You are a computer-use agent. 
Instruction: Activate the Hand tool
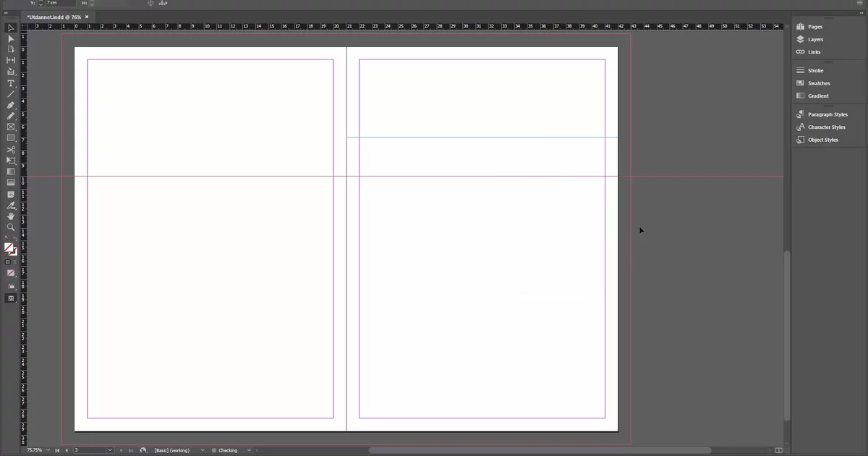click(11, 216)
